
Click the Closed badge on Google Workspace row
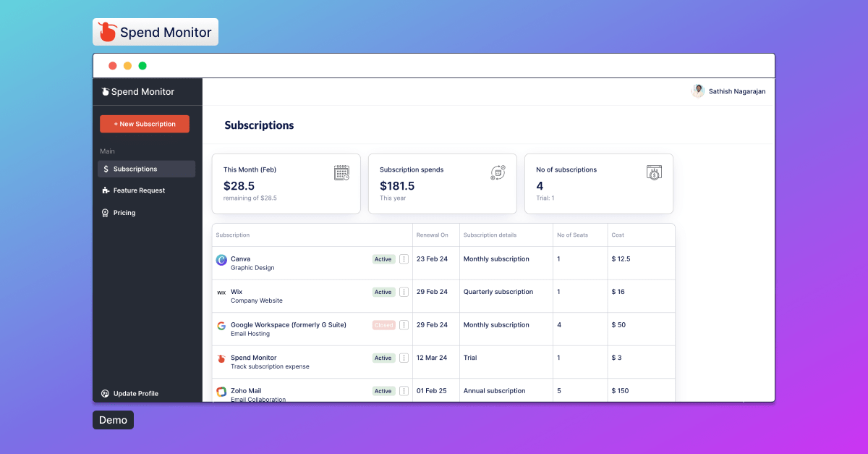click(x=384, y=325)
